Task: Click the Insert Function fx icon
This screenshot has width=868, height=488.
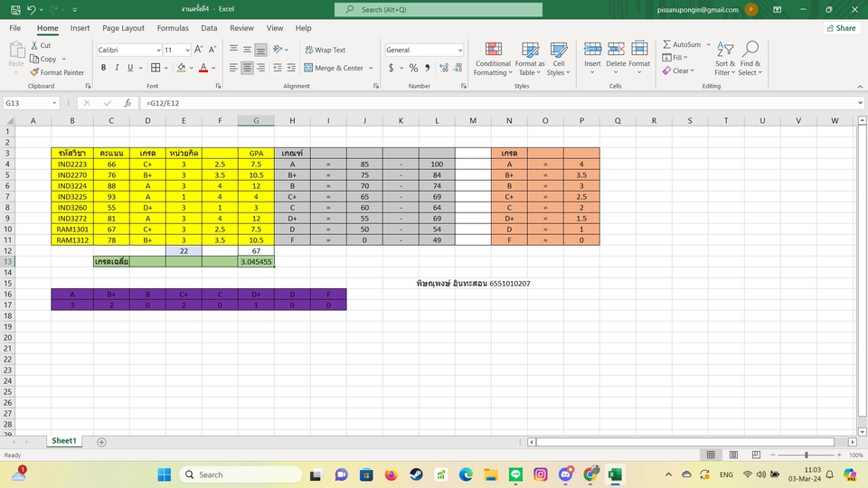Action: point(127,103)
